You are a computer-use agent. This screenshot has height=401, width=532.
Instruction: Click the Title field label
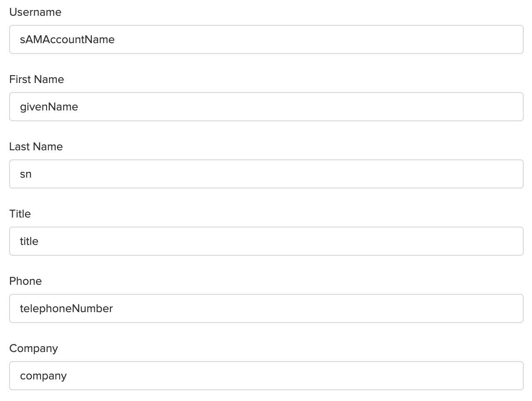pyautogui.click(x=20, y=214)
